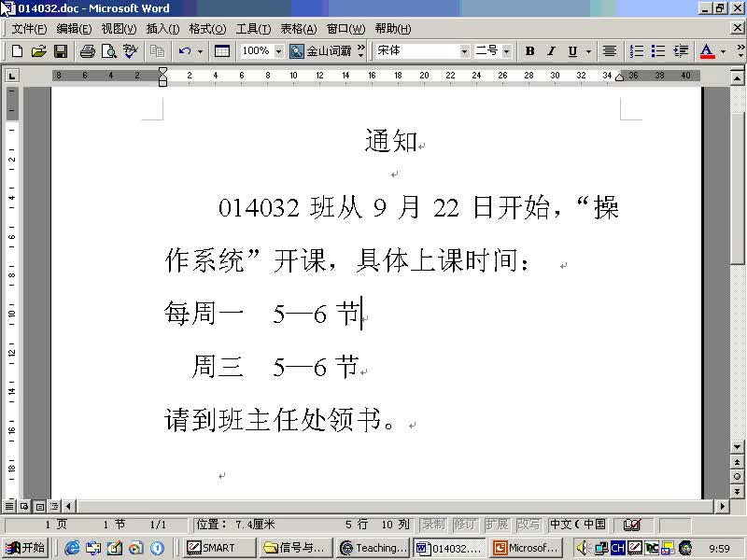Click the right indent marker on ruler
Image resolution: width=747 pixels, height=560 pixels.
619,77
